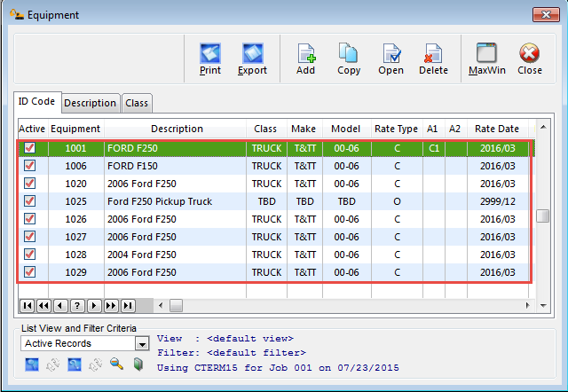Screen dimensions: 568x392
Task: Go forward one page with double-right arrow
Action: pos(111,306)
